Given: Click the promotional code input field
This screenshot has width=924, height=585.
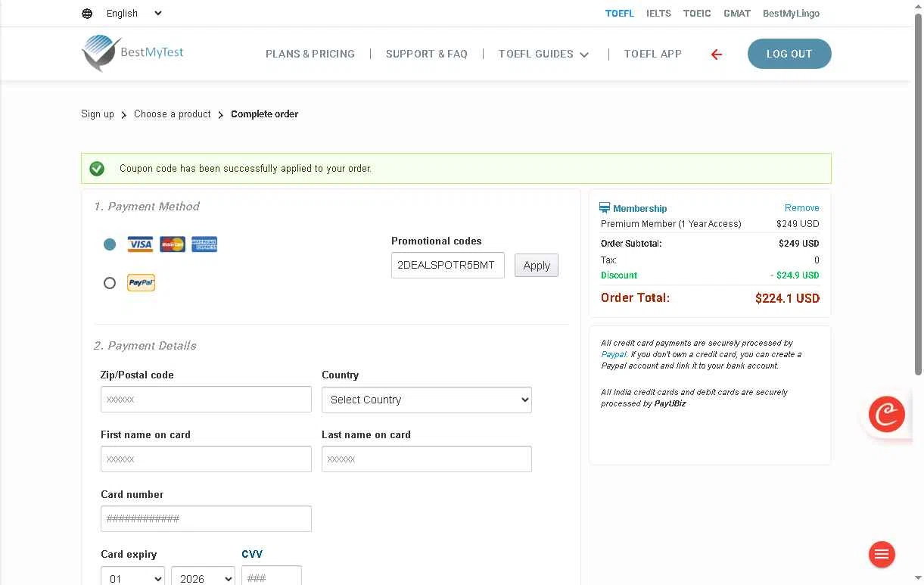Looking at the screenshot, I should (x=448, y=266).
